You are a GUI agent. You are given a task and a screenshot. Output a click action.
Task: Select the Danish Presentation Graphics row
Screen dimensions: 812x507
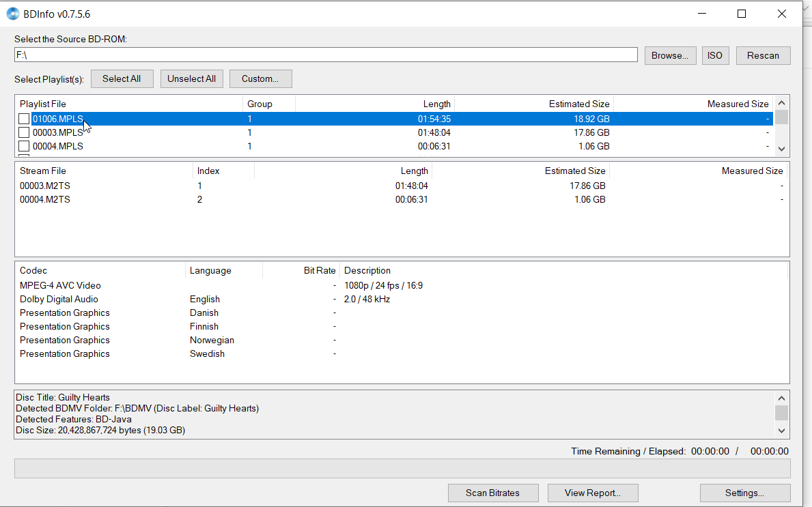402,313
